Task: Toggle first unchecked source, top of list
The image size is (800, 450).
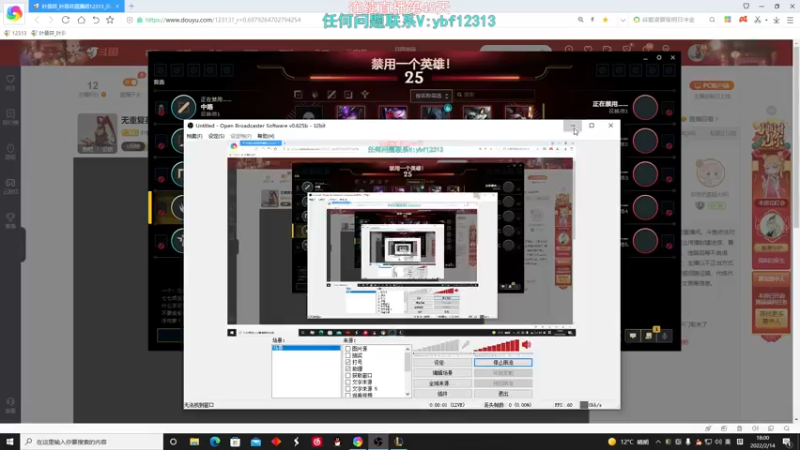Action: tap(348, 349)
